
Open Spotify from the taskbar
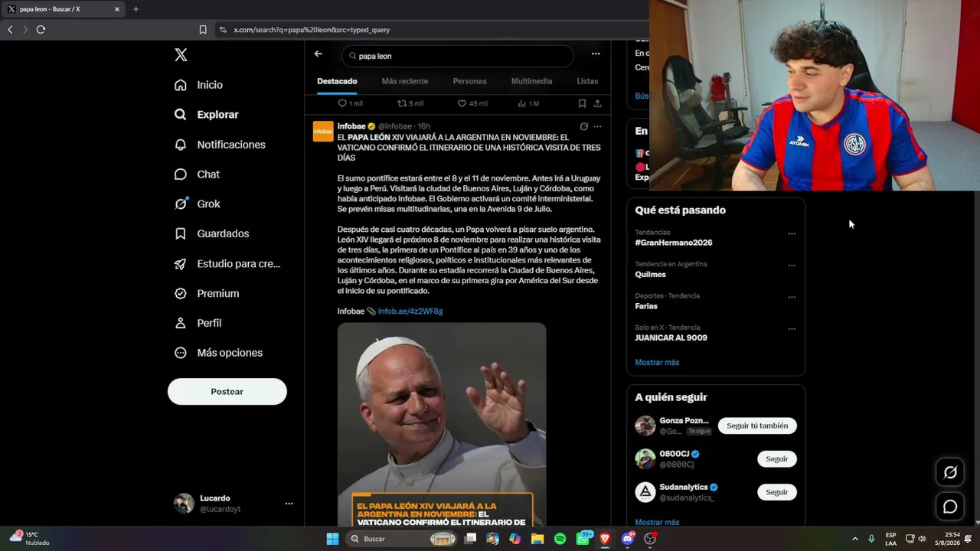point(560,539)
